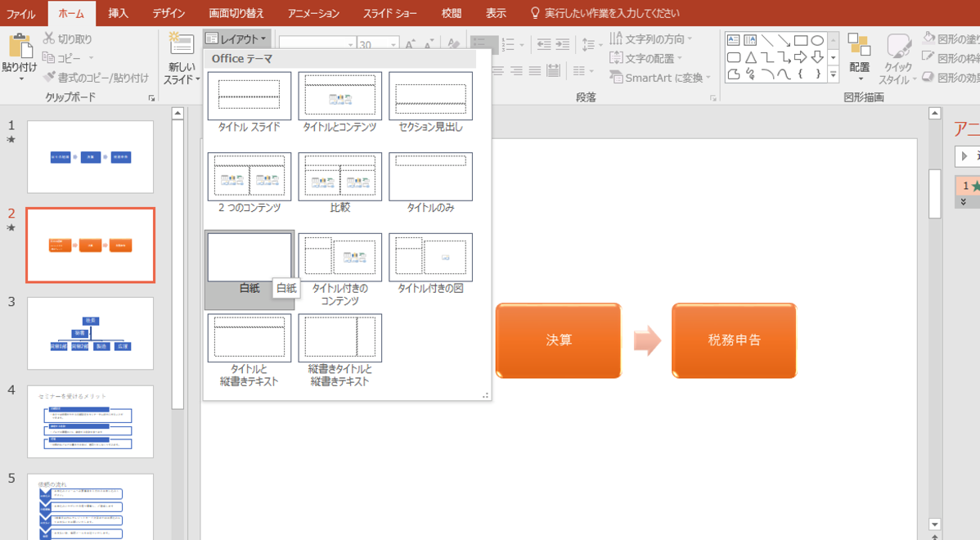Switch to the Insert (挿入) tab

(x=118, y=13)
